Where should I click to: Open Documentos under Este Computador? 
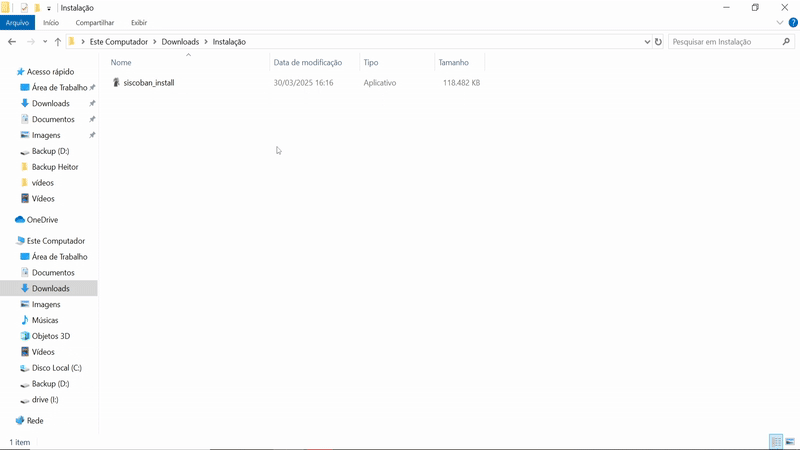coord(53,272)
